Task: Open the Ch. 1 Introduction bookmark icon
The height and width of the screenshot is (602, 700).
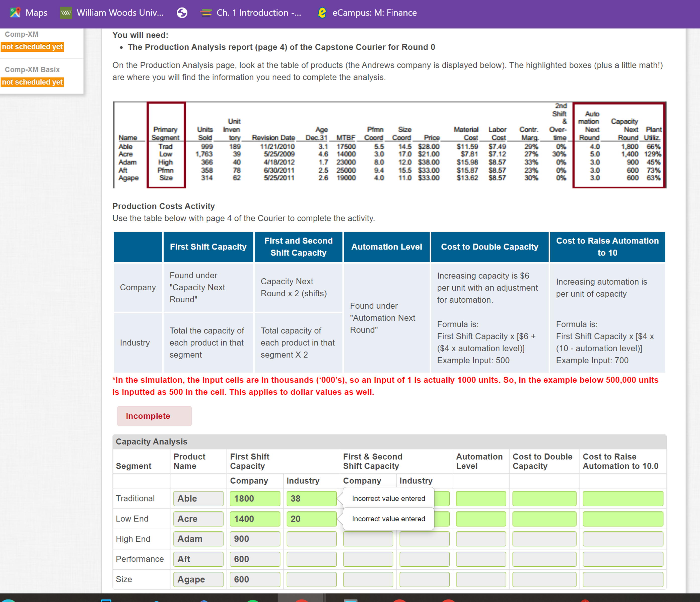Action: coord(206,13)
